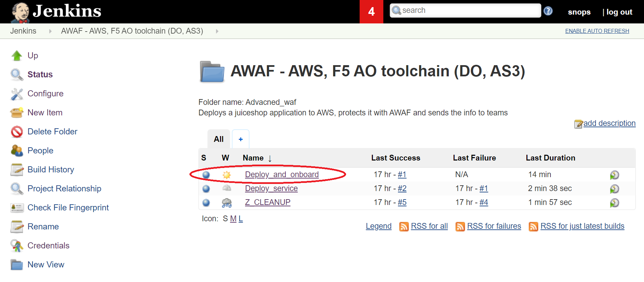Add a new view tab with plus
This screenshot has width=644, height=282.
click(241, 139)
